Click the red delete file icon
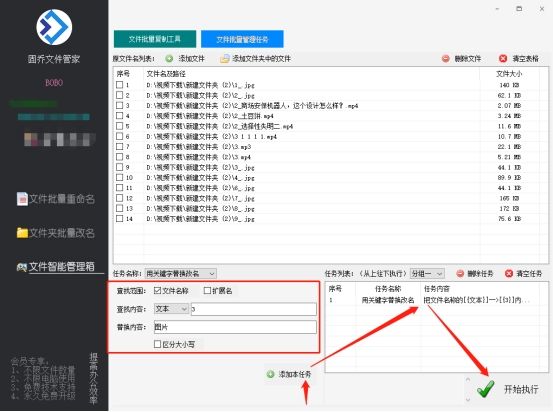The width and height of the screenshot is (553, 412). coord(446,59)
